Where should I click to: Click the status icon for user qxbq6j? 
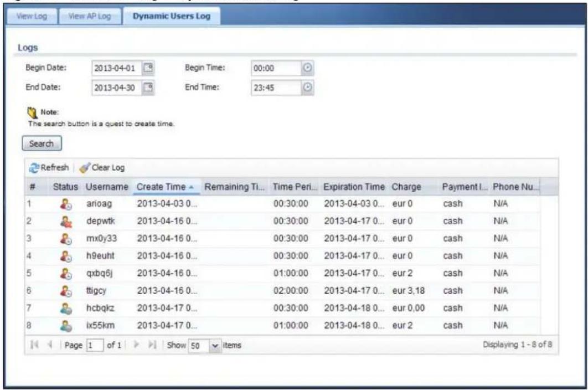pos(66,273)
